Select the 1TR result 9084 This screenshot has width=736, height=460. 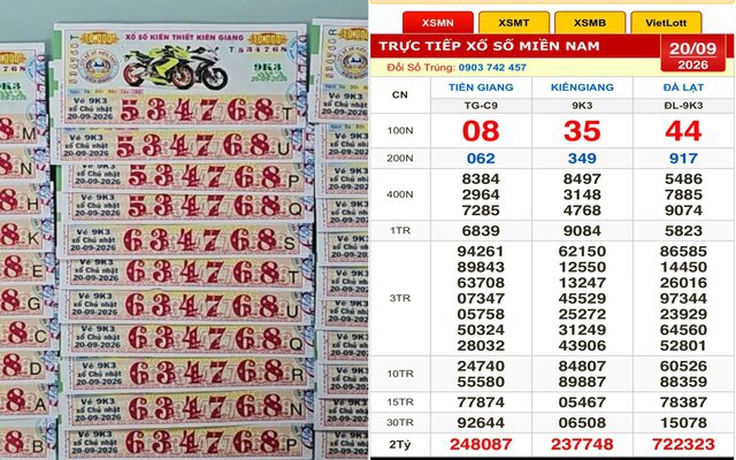pos(582,231)
